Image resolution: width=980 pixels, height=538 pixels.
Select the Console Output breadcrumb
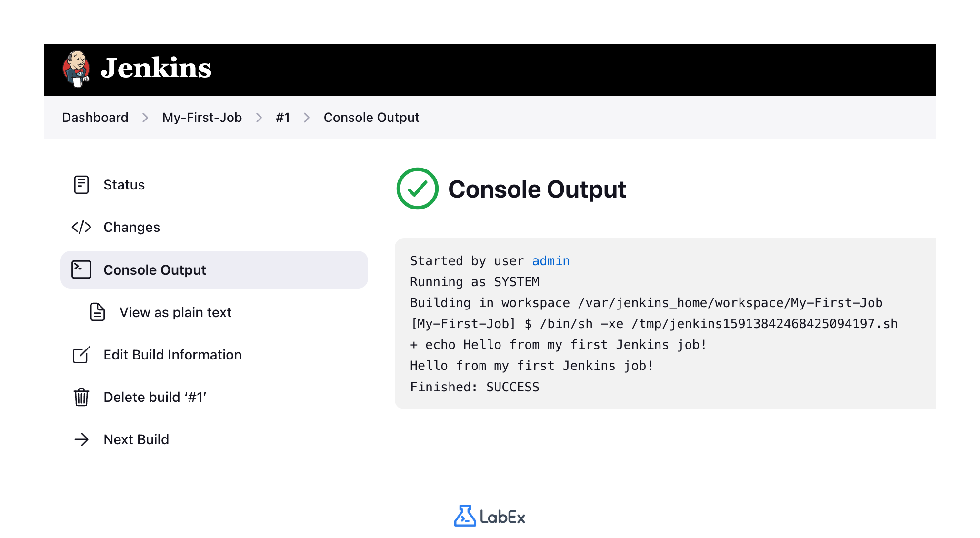[x=371, y=117]
